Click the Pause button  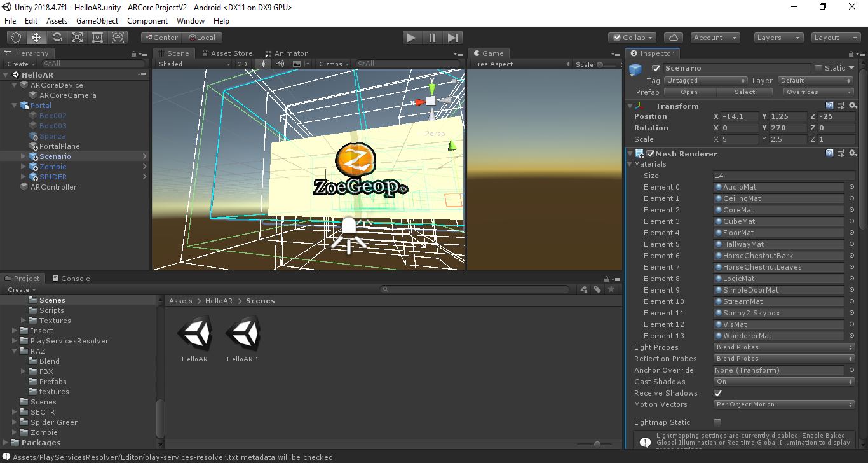click(x=432, y=38)
